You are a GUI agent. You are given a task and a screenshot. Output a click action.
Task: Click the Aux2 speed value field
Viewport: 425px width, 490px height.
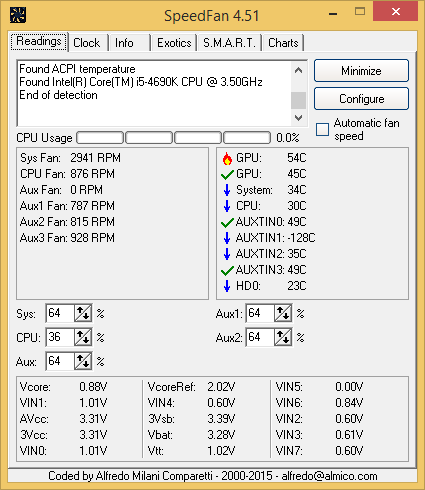(x=260, y=337)
